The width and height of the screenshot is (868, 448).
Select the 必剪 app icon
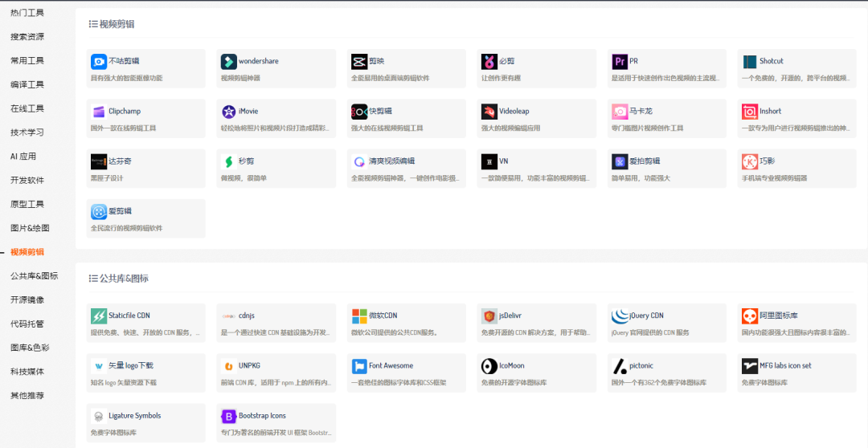[489, 61]
